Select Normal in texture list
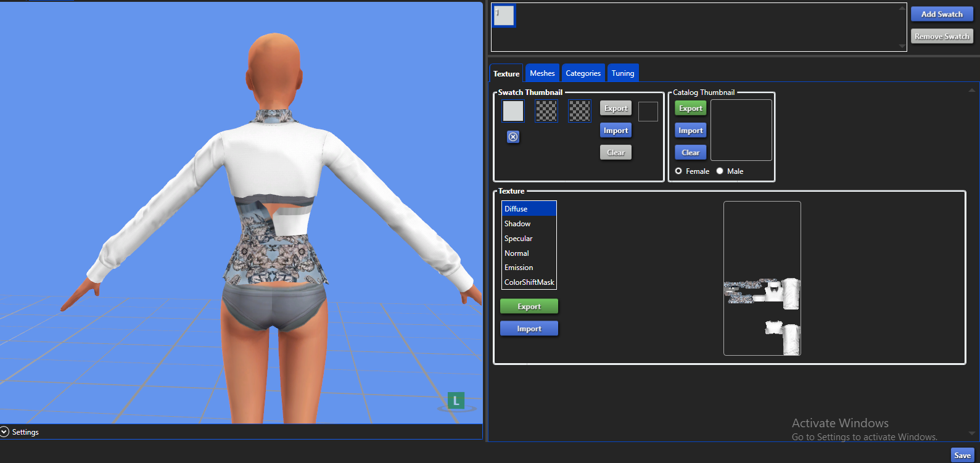The height and width of the screenshot is (463, 980). [529, 253]
